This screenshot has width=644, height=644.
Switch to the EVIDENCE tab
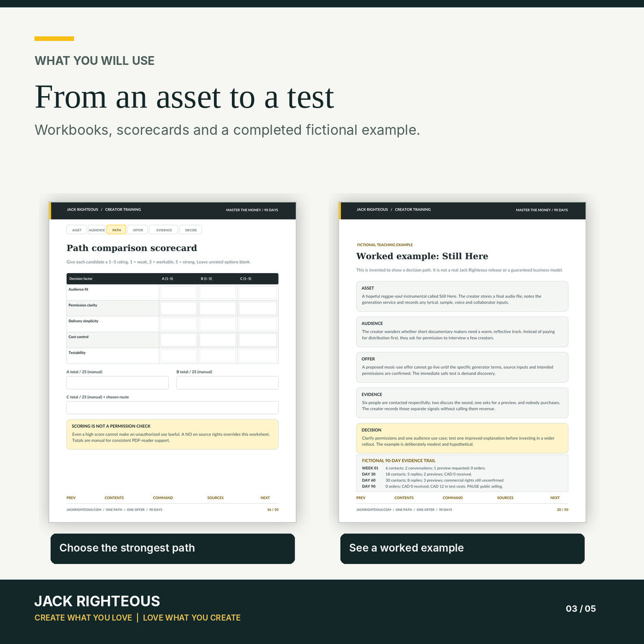point(164,230)
